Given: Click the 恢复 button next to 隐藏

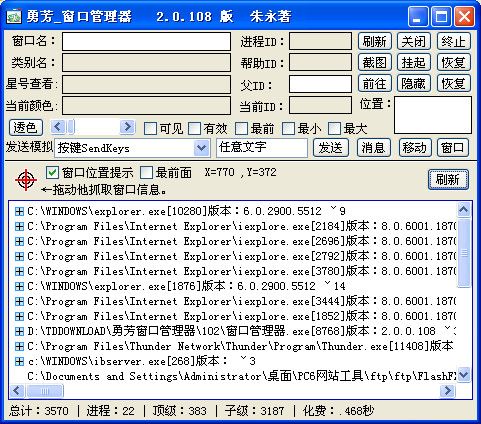Looking at the screenshot, I should coord(453,83).
